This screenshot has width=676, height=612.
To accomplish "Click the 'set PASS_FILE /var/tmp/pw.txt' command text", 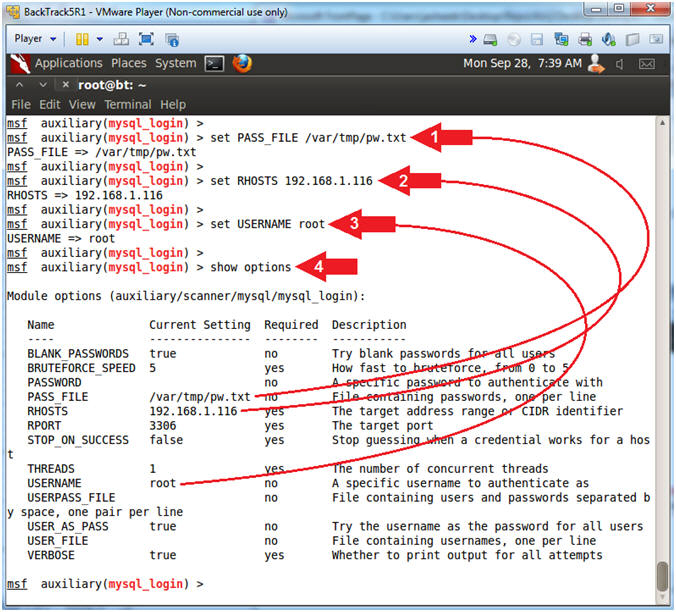I will [308, 138].
